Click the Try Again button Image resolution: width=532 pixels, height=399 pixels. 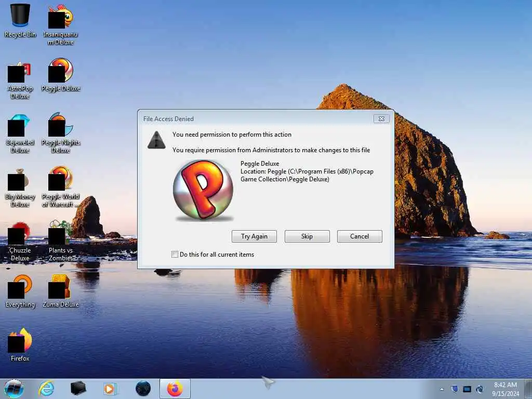(x=254, y=236)
